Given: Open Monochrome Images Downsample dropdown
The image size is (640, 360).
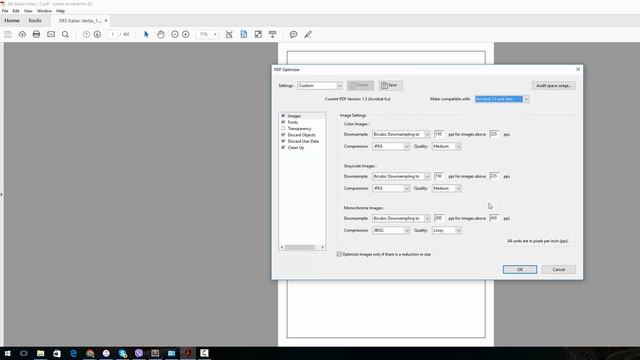Looking at the screenshot, I should [x=401, y=218].
